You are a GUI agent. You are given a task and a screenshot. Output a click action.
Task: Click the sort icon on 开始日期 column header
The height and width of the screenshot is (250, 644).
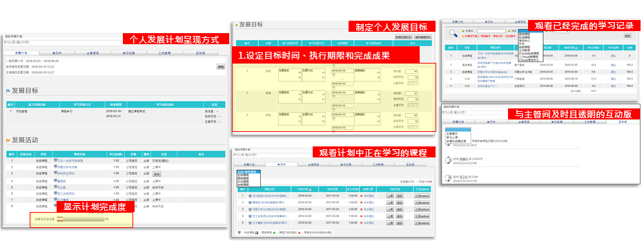(310, 189)
